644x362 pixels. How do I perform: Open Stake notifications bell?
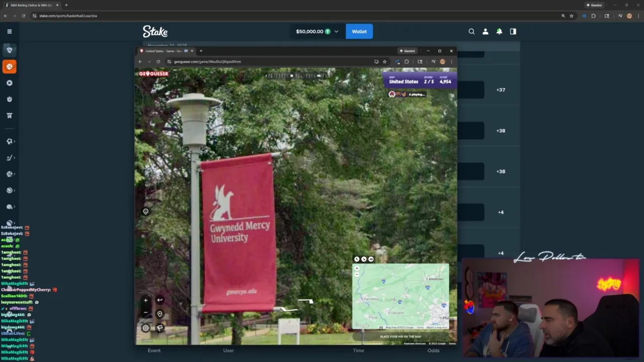pos(499,31)
